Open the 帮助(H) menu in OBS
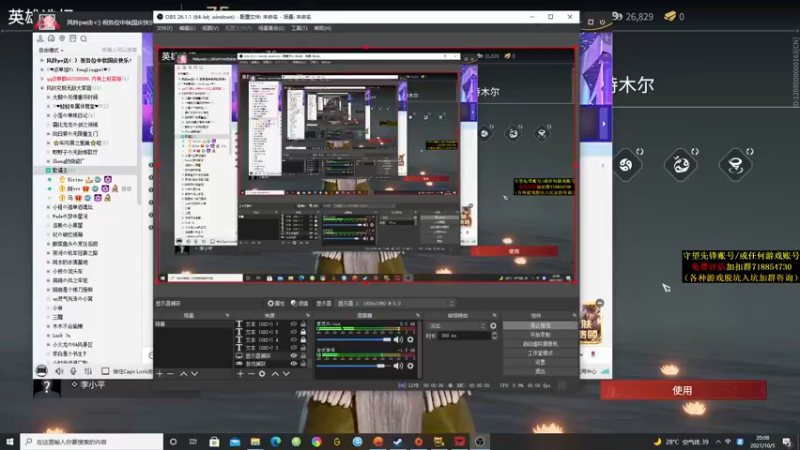This screenshot has width=800, height=450. pyautogui.click(x=322, y=28)
